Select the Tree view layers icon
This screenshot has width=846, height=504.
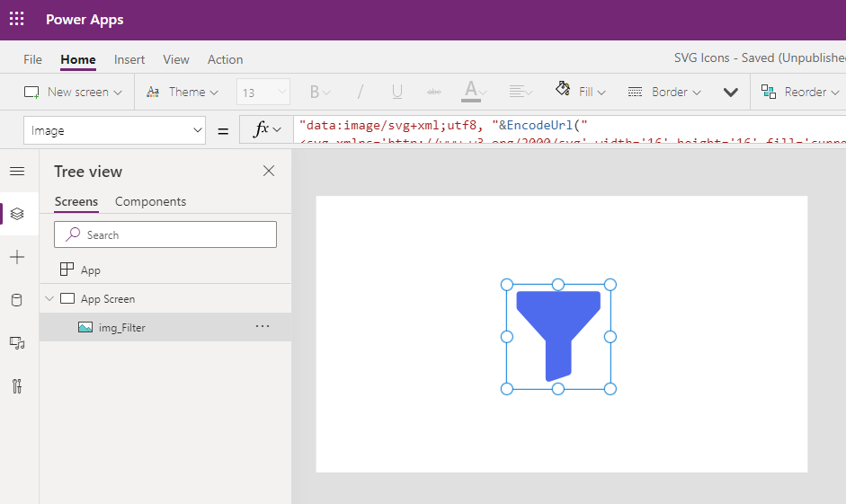(x=17, y=214)
